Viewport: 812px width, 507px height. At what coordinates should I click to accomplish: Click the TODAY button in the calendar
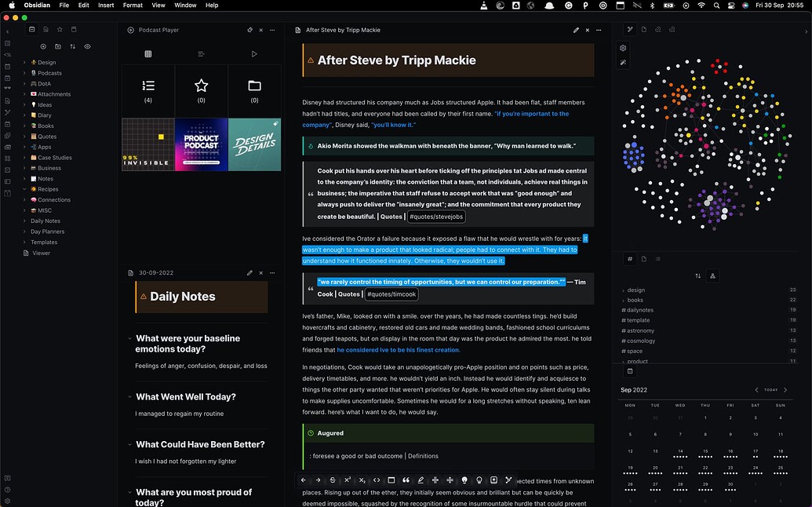coord(771,390)
